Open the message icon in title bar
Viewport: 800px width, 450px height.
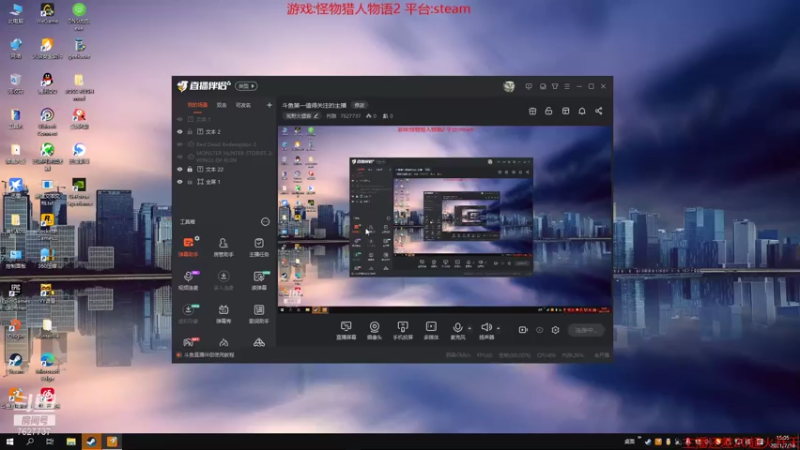529,86
